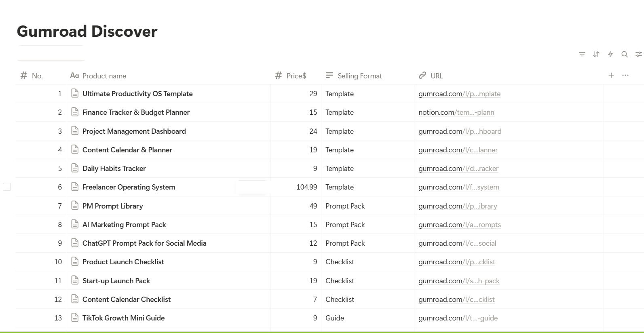Select price cell 29 in row 1

pyautogui.click(x=296, y=94)
